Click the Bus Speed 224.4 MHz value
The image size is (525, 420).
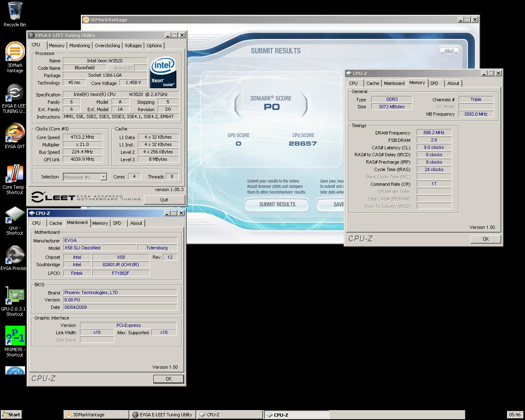(82, 152)
